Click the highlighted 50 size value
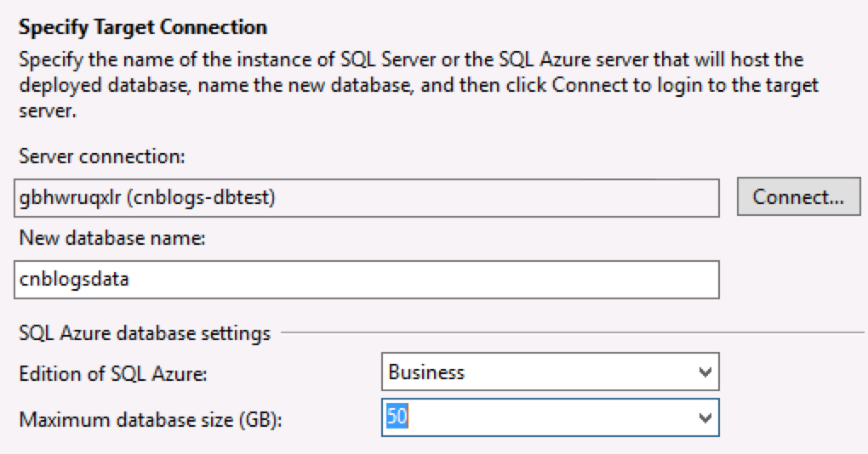868x454 pixels. click(x=397, y=417)
